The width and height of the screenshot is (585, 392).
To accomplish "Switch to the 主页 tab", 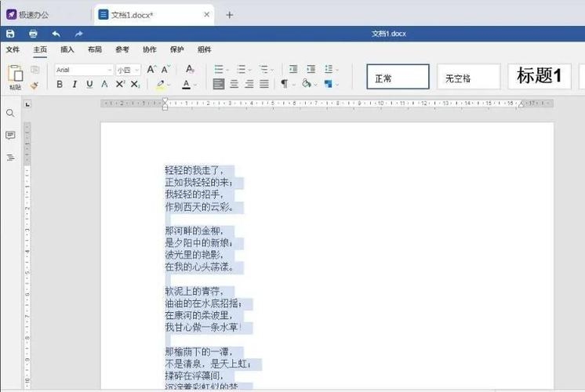I will click(x=40, y=49).
